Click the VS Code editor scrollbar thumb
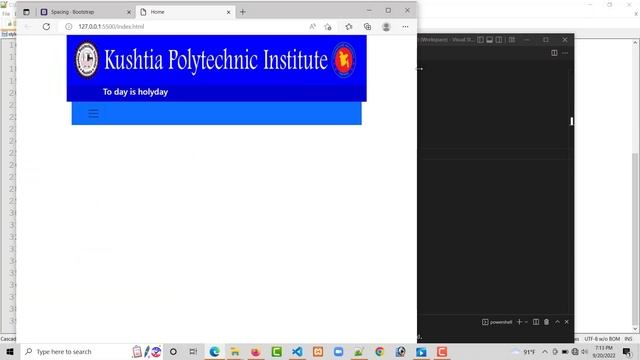Image resolution: width=640 pixels, height=360 pixels. (572, 121)
